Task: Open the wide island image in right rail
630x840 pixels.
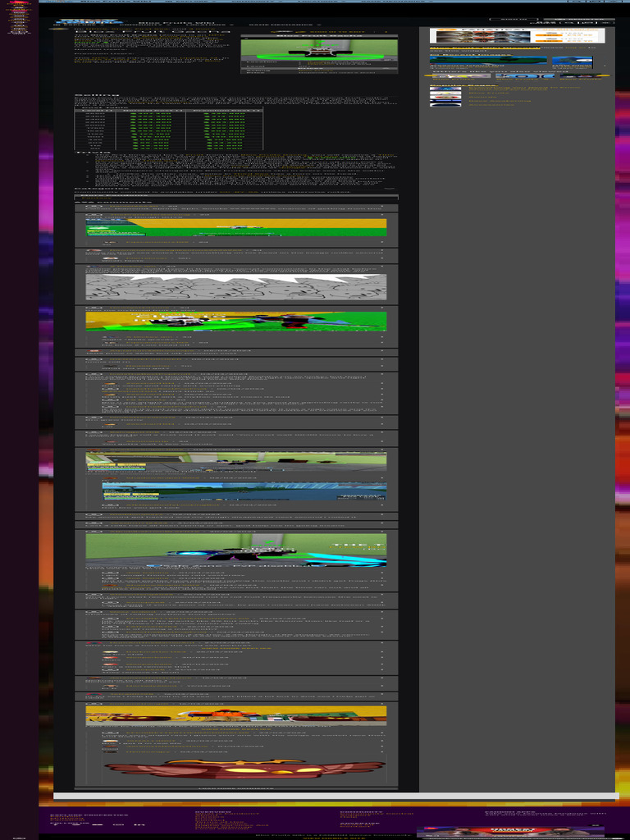Action: [488, 61]
